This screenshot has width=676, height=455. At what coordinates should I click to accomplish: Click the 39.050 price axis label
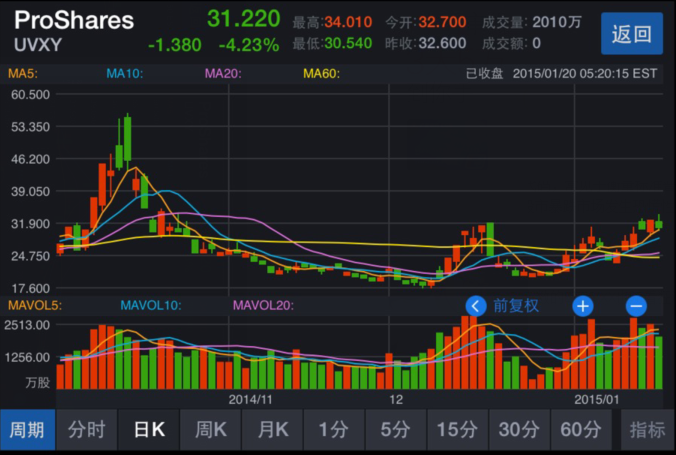30,191
